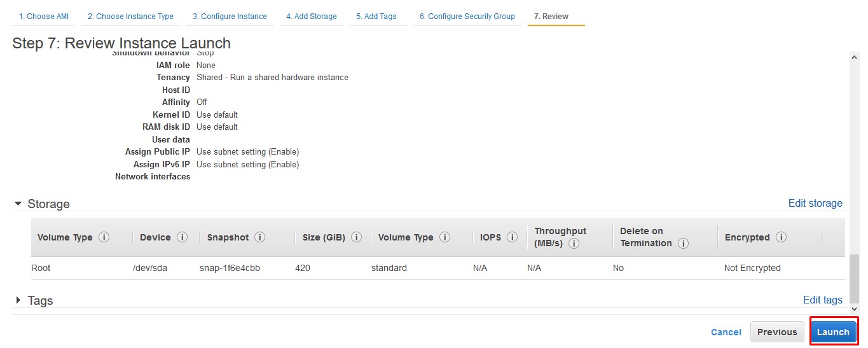Go to 1. Choose AMI step
The width and height of the screenshot is (868, 348).
(x=44, y=17)
